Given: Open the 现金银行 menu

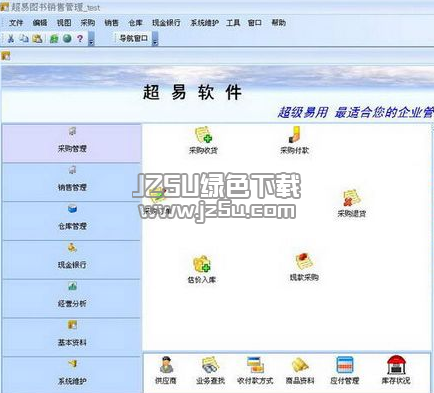Looking at the screenshot, I should 166,23.
